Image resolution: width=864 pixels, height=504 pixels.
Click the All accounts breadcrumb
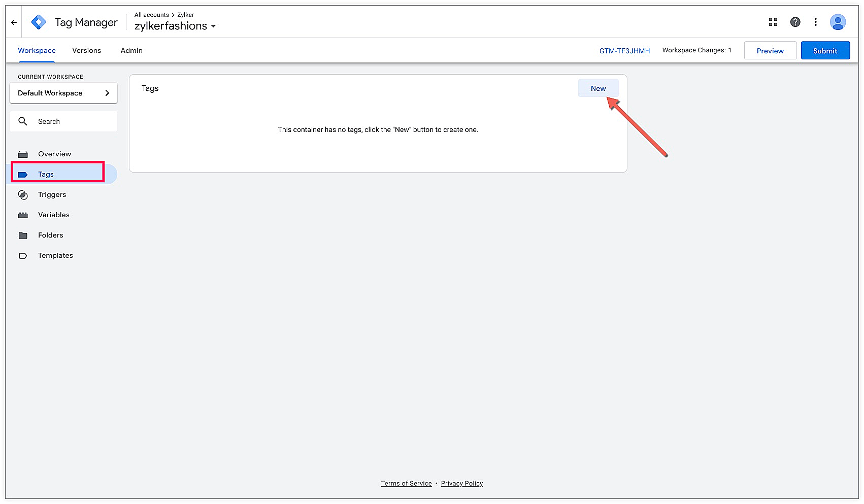coord(151,15)
